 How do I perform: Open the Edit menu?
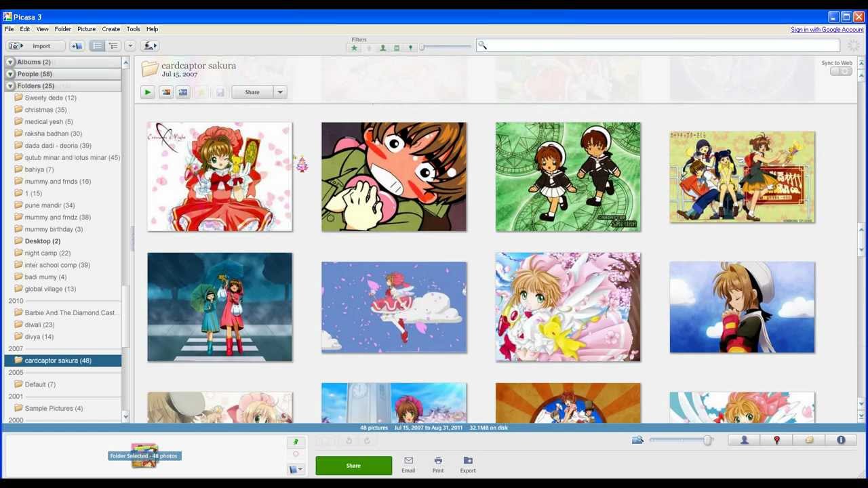click(25, 29)
